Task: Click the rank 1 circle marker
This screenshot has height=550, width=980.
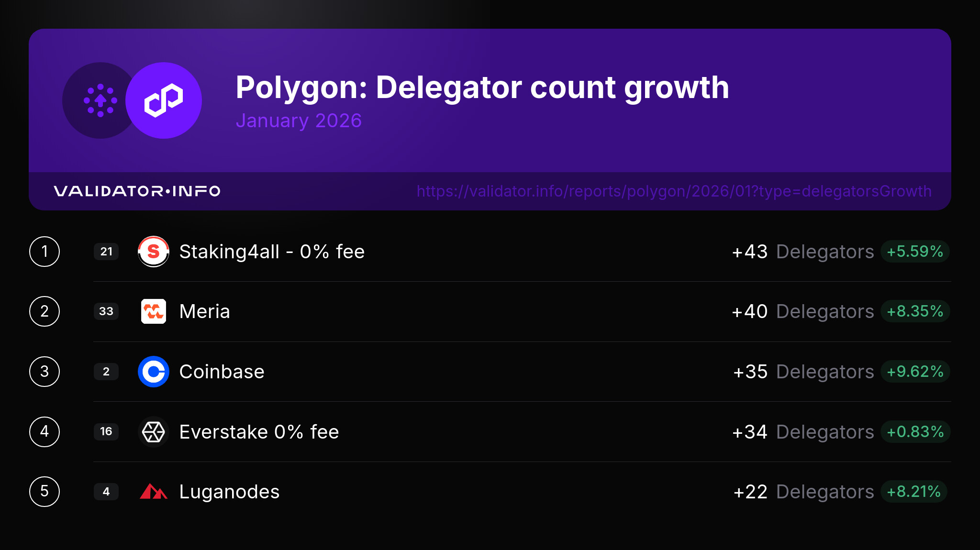Action: point(45,252)
